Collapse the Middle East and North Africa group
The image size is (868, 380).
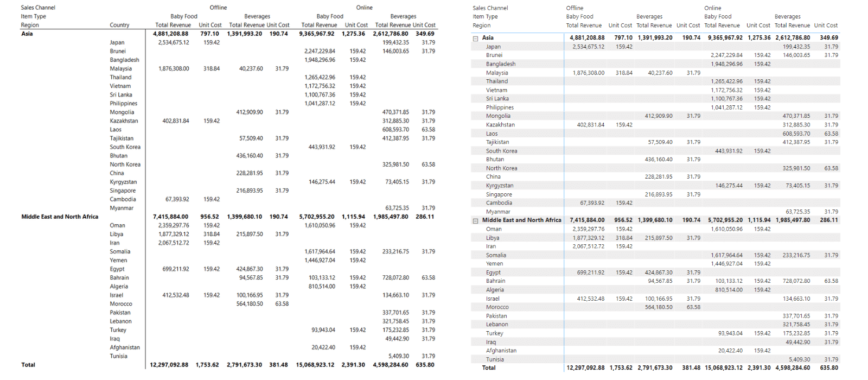(476, 221)
